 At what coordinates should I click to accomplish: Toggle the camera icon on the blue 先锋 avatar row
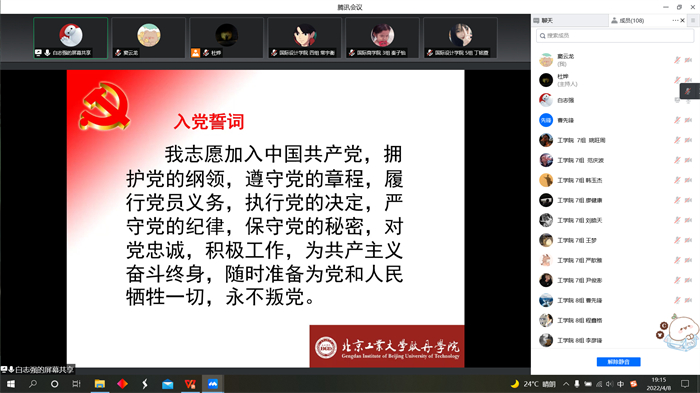click(x=688, y=120)
